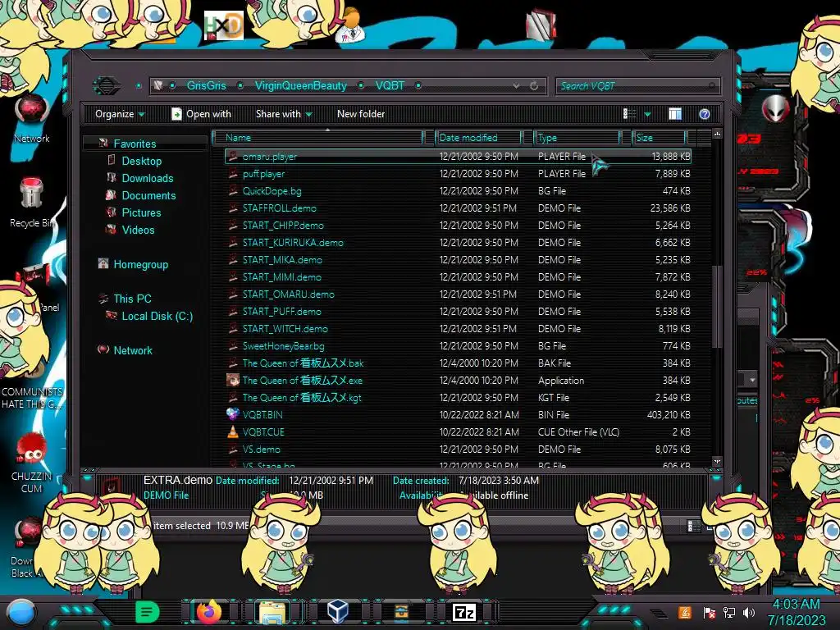Sort files by Type column
The height and width of the screenshot is (630, 840).
577,138
